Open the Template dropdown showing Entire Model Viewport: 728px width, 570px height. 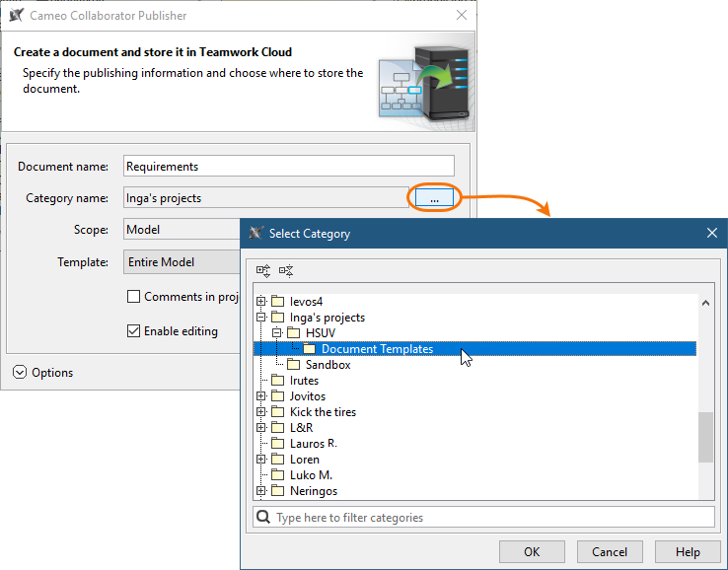pos(182,261)
